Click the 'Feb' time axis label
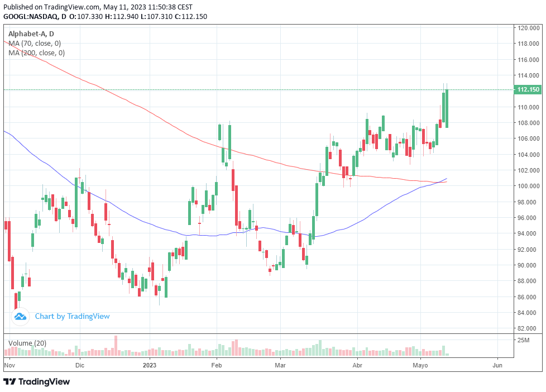This screenshot has height=392, width=546. tap(217, 365)
